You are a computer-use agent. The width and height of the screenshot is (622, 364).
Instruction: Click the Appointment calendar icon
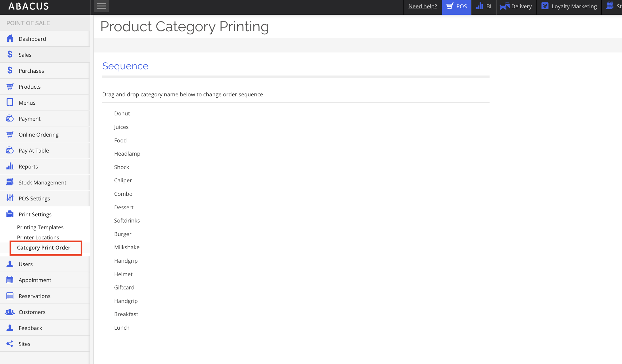pos(10,280)
